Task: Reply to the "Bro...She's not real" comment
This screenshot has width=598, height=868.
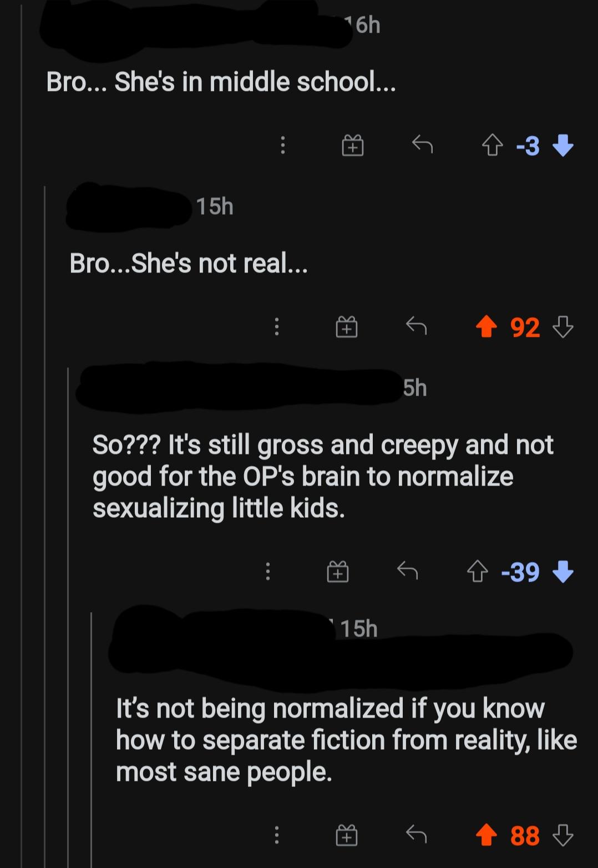Action: [416, 326]
